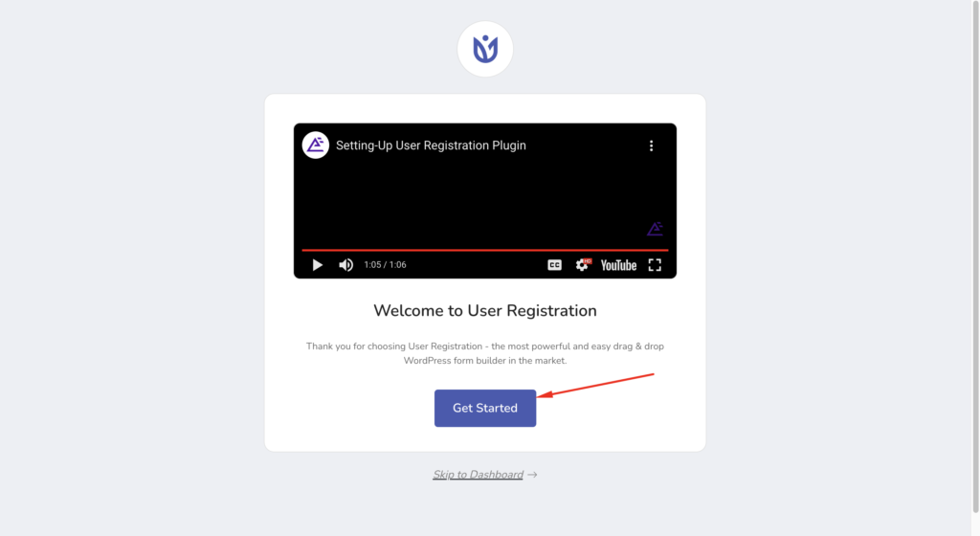980x536 pixels.
Task: Click the channel watermark logo in the video corner
Action: coord(655,230)
